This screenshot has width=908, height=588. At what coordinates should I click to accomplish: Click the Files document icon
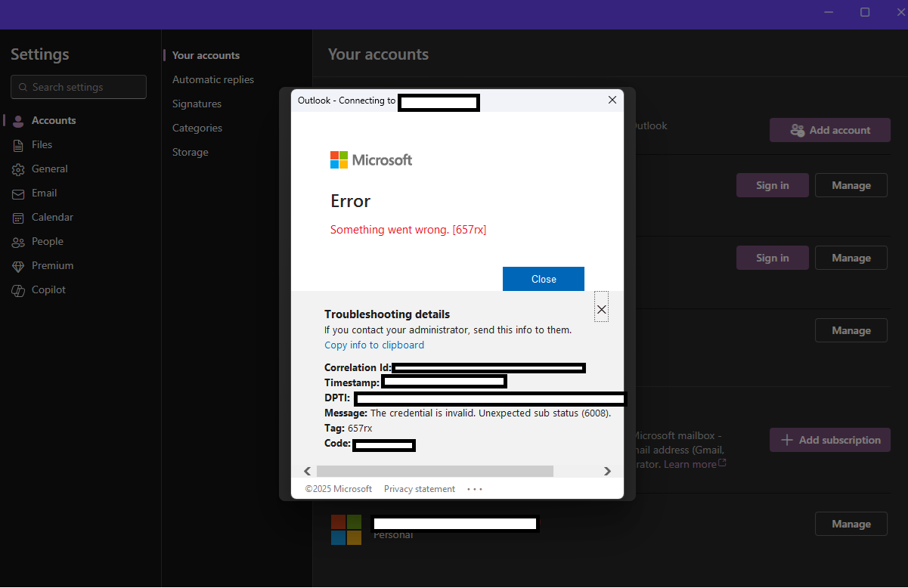[x=18, y=145]
